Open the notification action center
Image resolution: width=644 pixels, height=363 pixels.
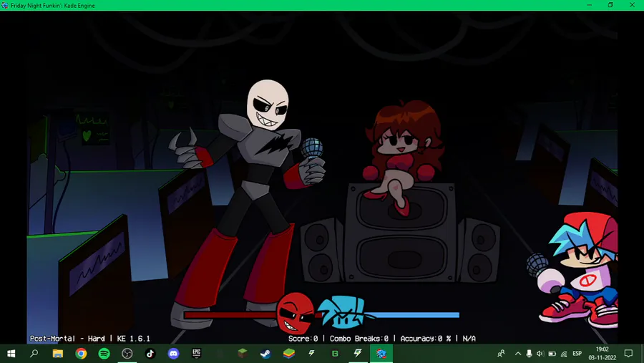pos(628,354)
